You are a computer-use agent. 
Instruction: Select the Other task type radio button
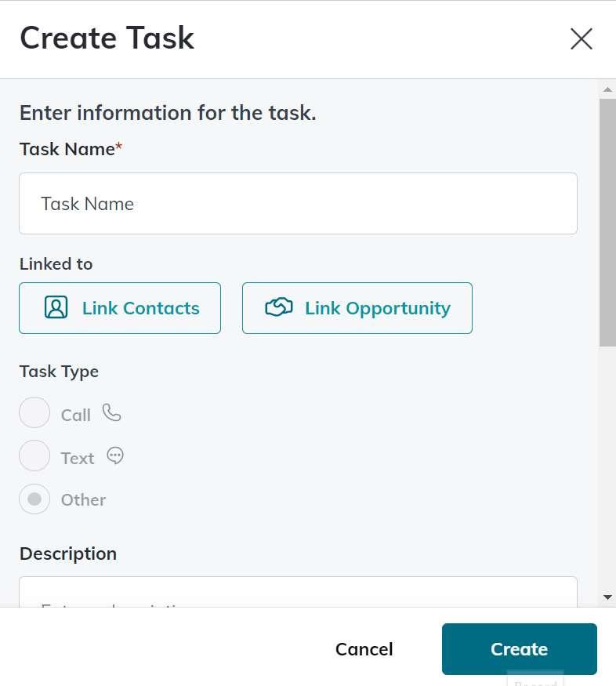pyautogui.click(x=34, y=499)
